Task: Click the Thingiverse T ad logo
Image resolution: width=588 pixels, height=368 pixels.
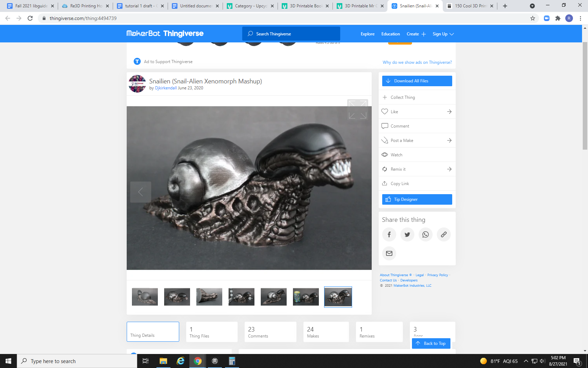Action: click(x=137, y=61)
